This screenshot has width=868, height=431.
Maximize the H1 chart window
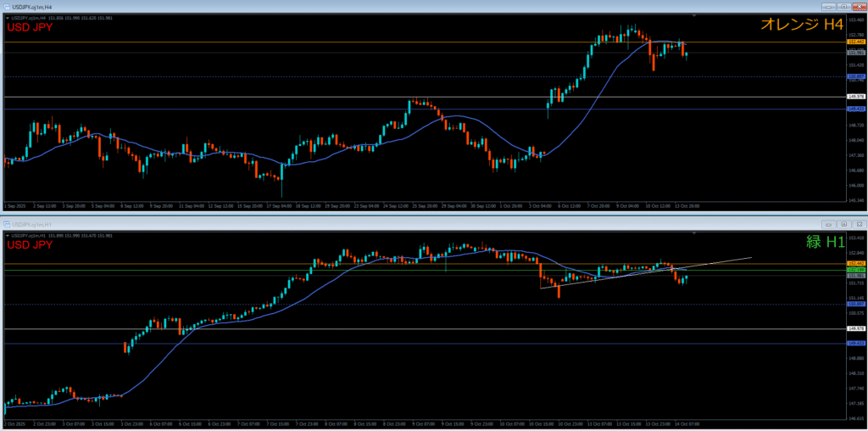(x=845, y=224)
